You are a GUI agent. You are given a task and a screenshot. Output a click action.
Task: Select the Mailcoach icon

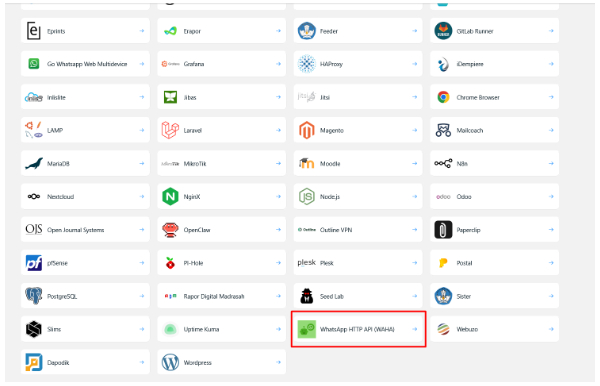pyautogui.click(x=443, y=130)
